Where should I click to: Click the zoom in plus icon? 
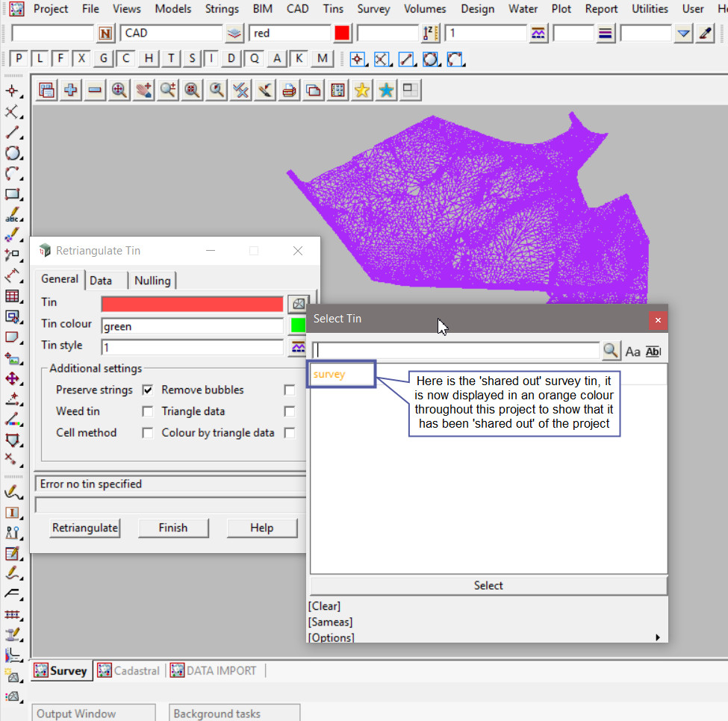tap(71, 90)
